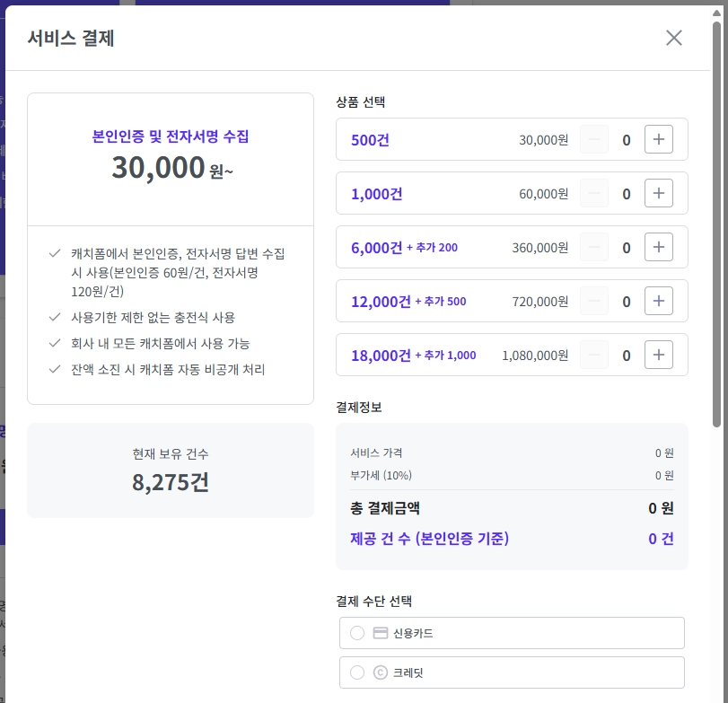Viewport: 728px width, 703px height.
Task: Click the 현재 보유 건수 box
Action: pyautogui.click(x=171, y=470)
